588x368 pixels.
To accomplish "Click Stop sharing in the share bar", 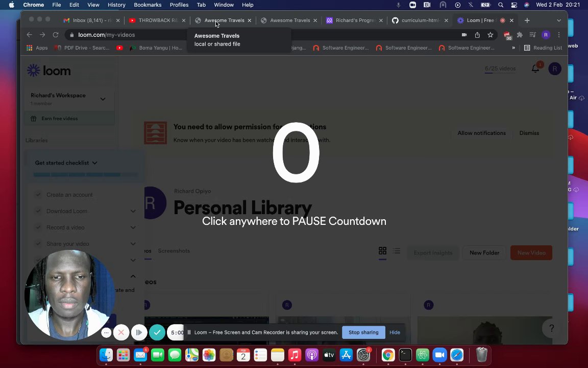I will pos(363,332).
